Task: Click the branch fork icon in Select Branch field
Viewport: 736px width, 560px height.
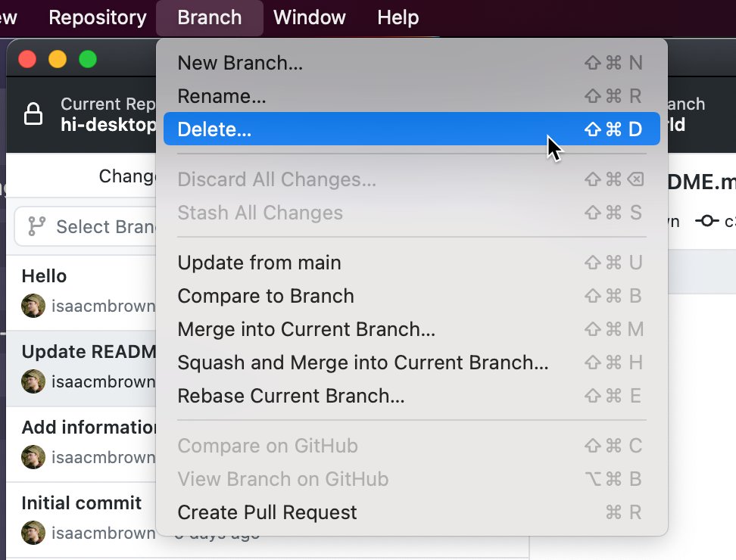Action: click(35, 226)
